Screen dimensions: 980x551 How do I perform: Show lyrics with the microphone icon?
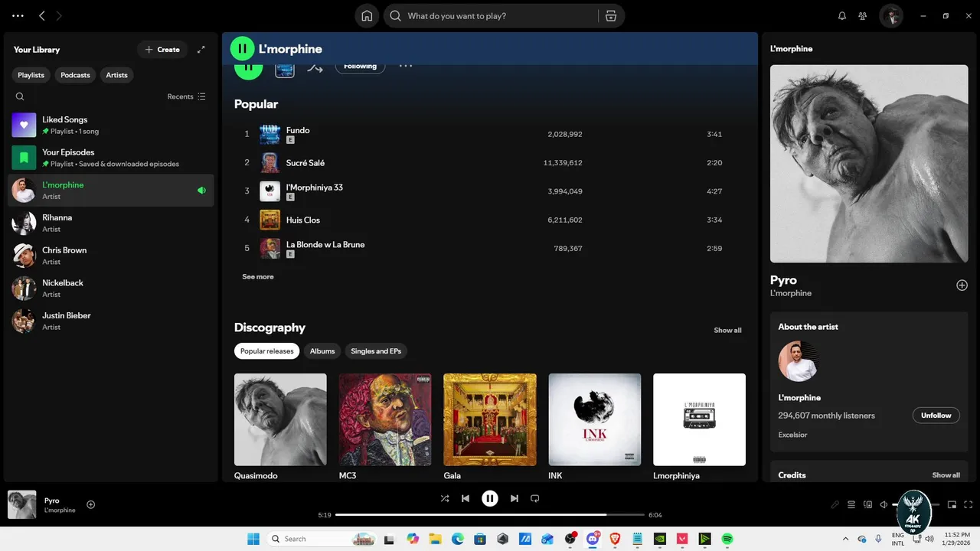pos(835,505)
